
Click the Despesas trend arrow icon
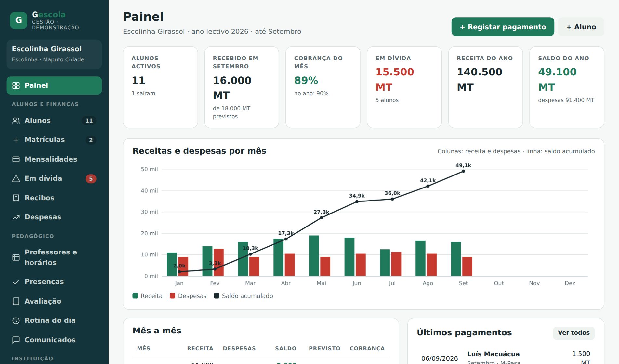click(x=16, y=217)
